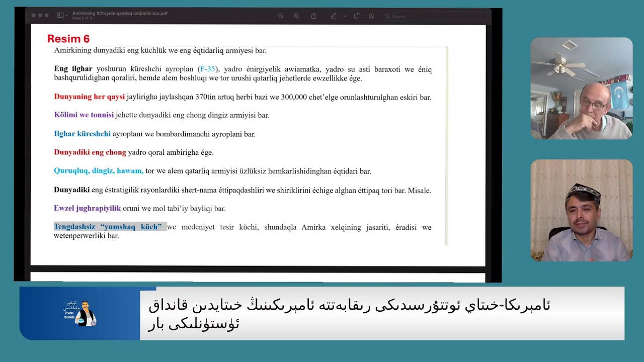The height and width of the screenshot is (362, 644).
Task: Click the line starting 'Amirkining dunyadiki eng küchlük'
Action: pos(160,51)
